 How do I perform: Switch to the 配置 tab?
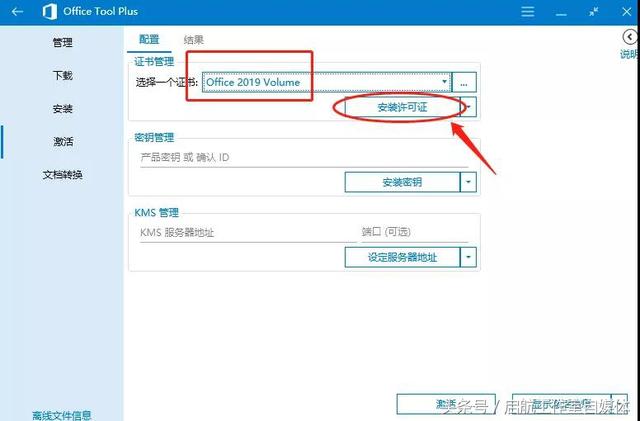pyautogui.click(x=149, y=40)
